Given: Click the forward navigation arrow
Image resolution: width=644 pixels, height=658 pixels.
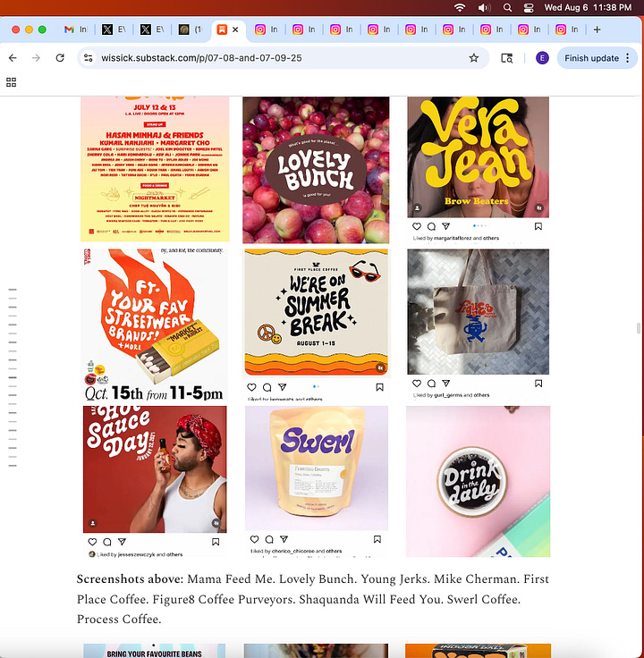Looking at the screenshot, I should tap(36, 58).
